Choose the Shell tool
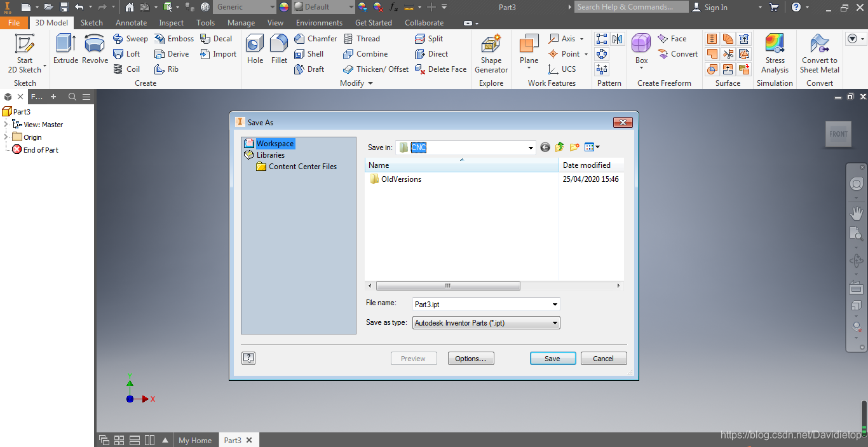868x447 pixels. (x=309, y=54)
